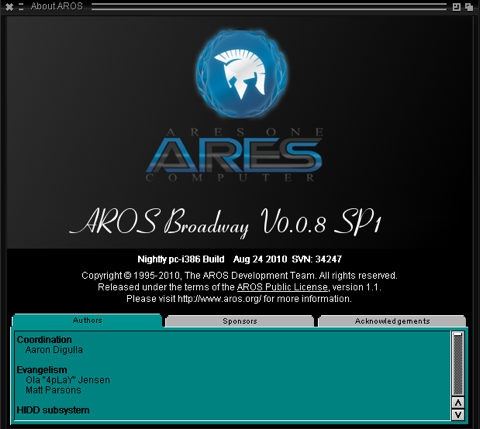The width and height of the screenshot is (480, 429).
Task: Click the scroll down arrow in authors list
Action: click(458, 415)
